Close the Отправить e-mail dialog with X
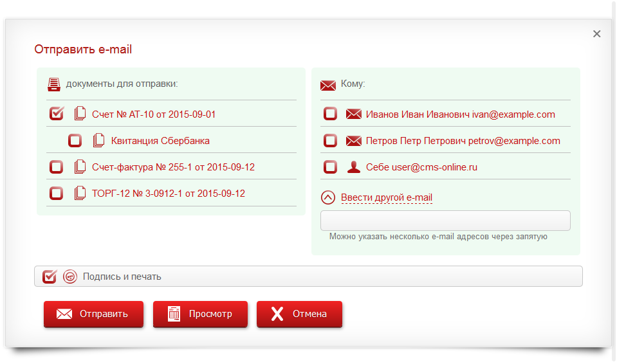The width and height of the screenshot is (617, 364). 597,34
